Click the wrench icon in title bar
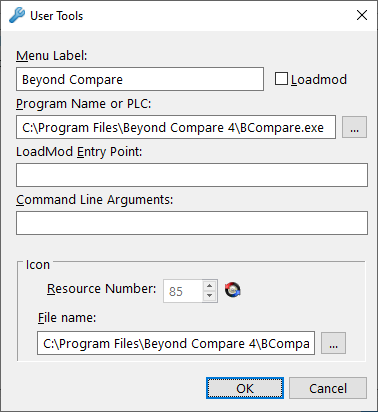The image size is (378, 412). pos(17,15)
